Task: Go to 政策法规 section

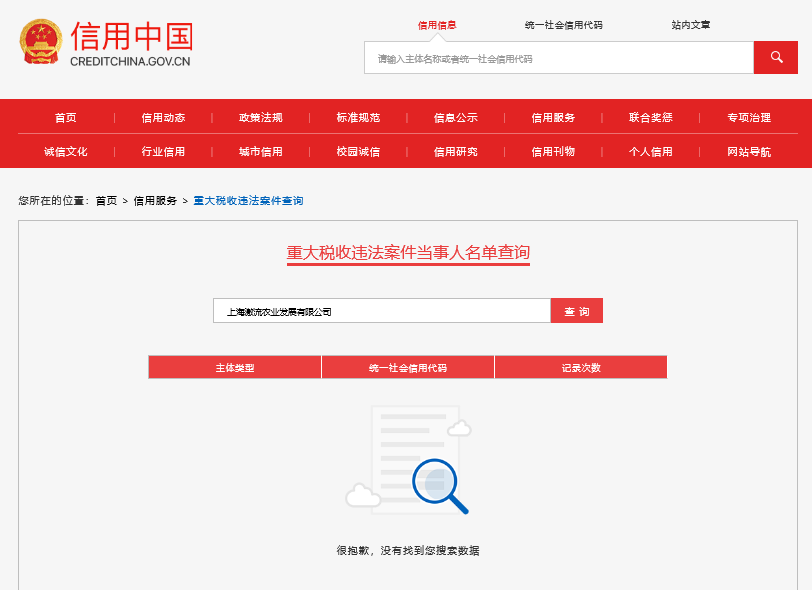Action: pyautogui.click(x=261, y=118)
